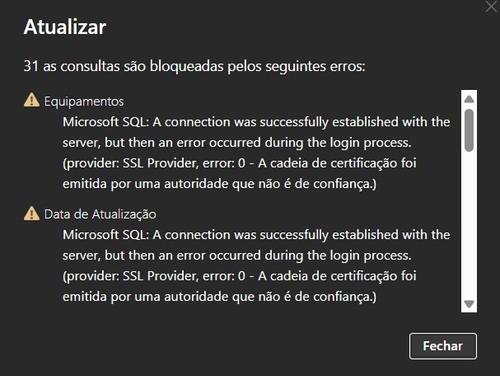Click the scrollbar down arrow
500x376 pixels.
[469, 304]
